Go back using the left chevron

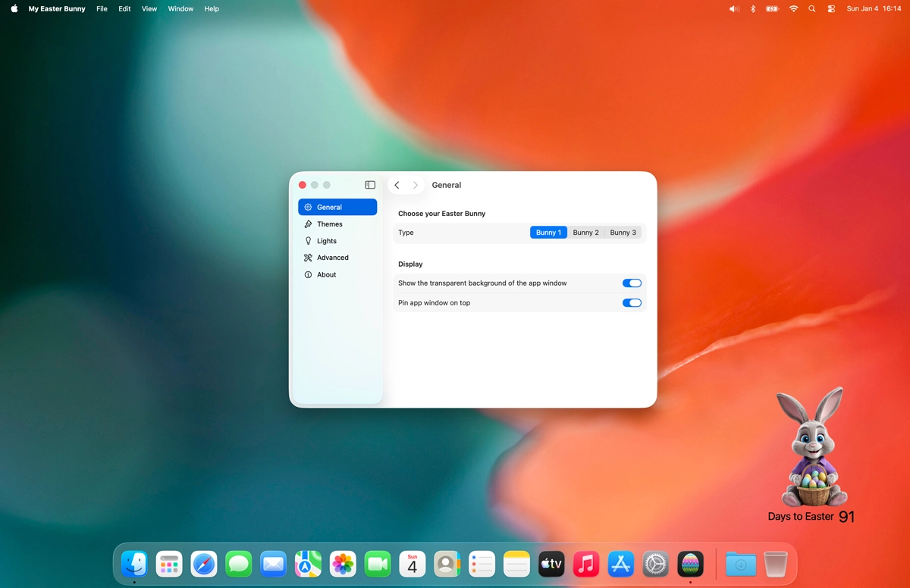pos(397,185)
